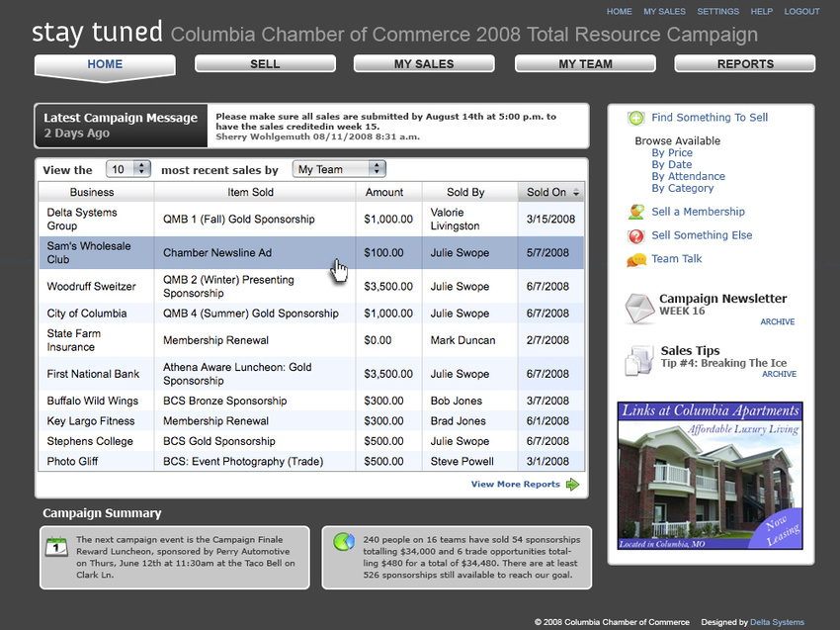Open SETTINGS in the top menu
Image resolution: width=840 pixels, height=630 pixels.
[x=717, y=11]
